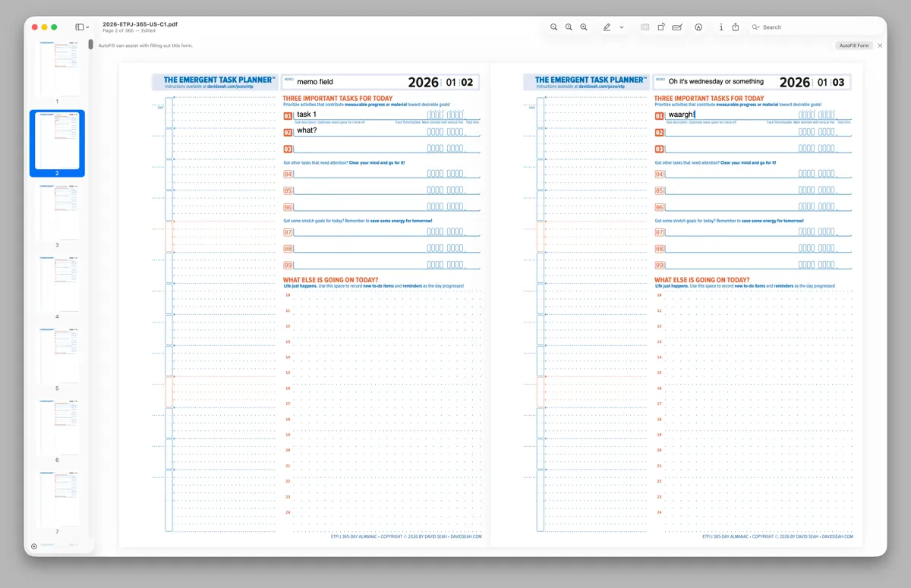Rotate the current page
The width and height of the screenshot is (911, 588).
[x=661, y=27]
